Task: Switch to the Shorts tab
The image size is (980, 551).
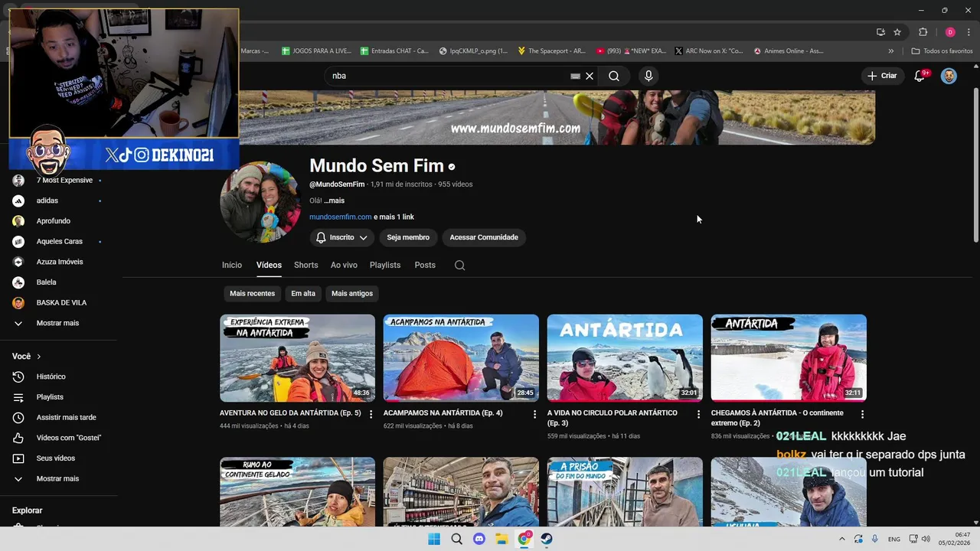Action: pyautogui.click(x=305, y=265)
